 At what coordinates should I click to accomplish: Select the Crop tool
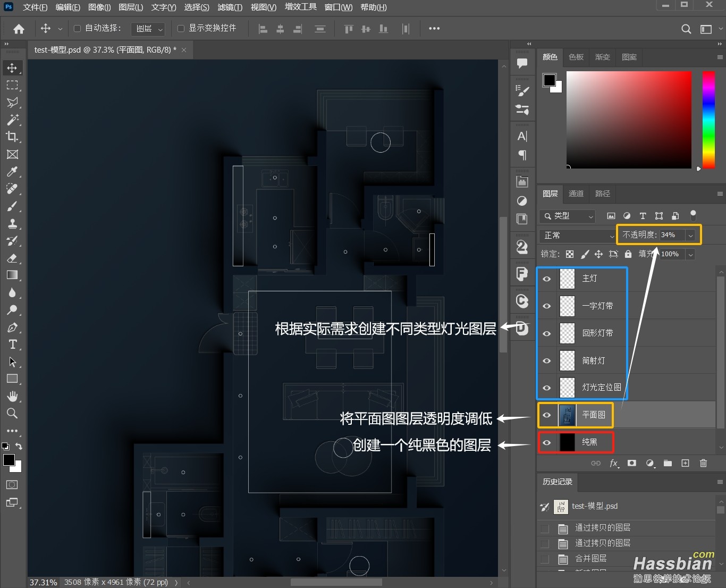coord(12,137)
